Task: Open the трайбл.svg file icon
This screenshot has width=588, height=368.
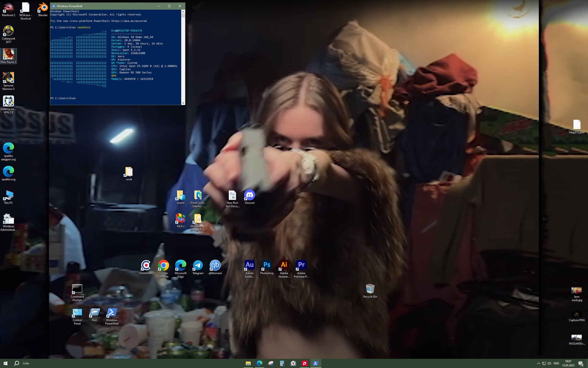Action: (x=8, y=173)
